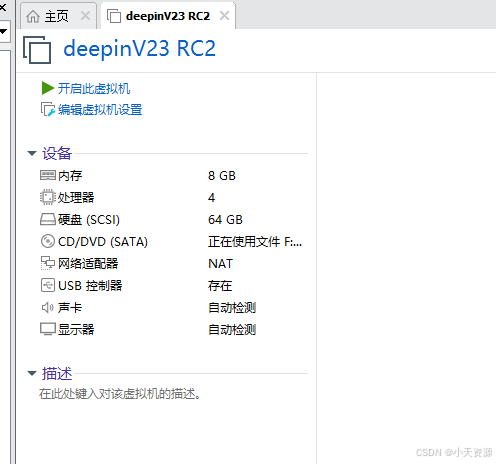Screen dimensions: 496x464
Task: Collapse the 描述 description section
Action: click(32, 373)
